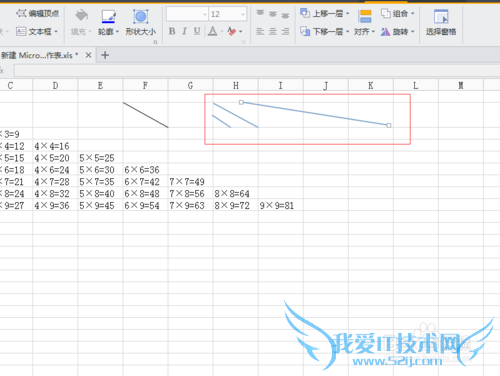Open Shape Size (形状大小) settings
This screenshot has width=500, height=376.
(x=141, y=23)
